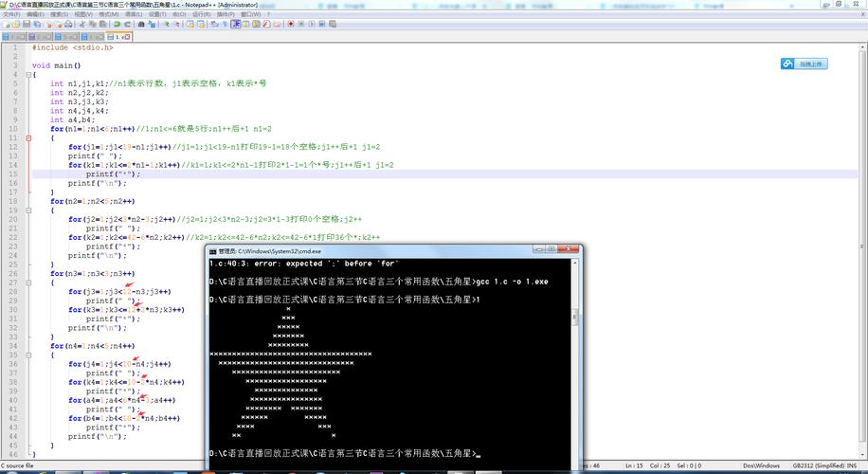Open the 编辑(E) menu
The image size is (868, 474).
[x=35, y=14]
